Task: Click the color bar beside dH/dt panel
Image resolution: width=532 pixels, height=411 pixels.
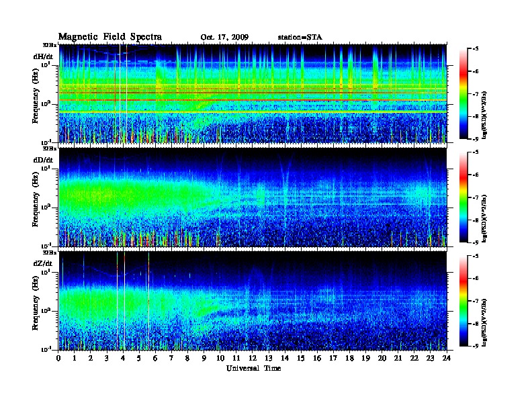Action: (x=463, y=93)
